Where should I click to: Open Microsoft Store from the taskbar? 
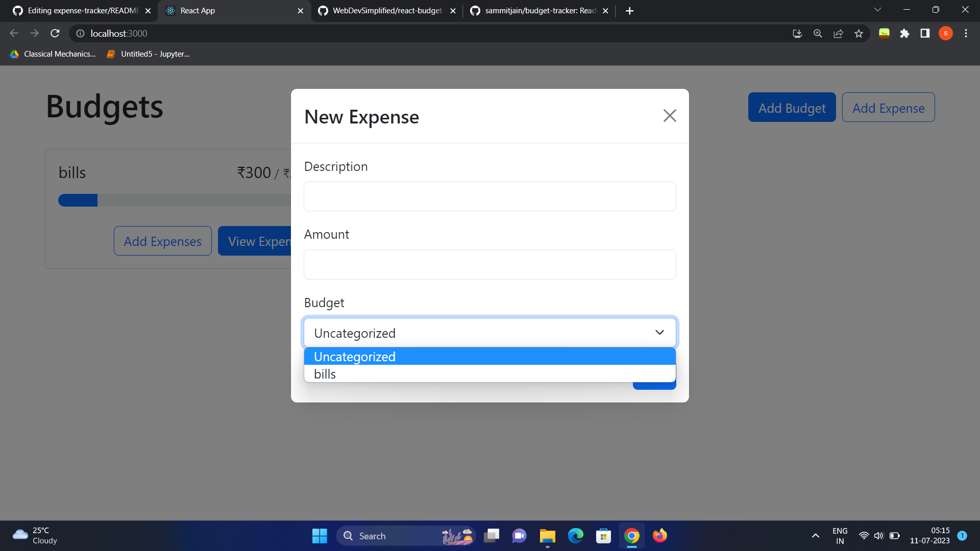(x=603, y=536)
